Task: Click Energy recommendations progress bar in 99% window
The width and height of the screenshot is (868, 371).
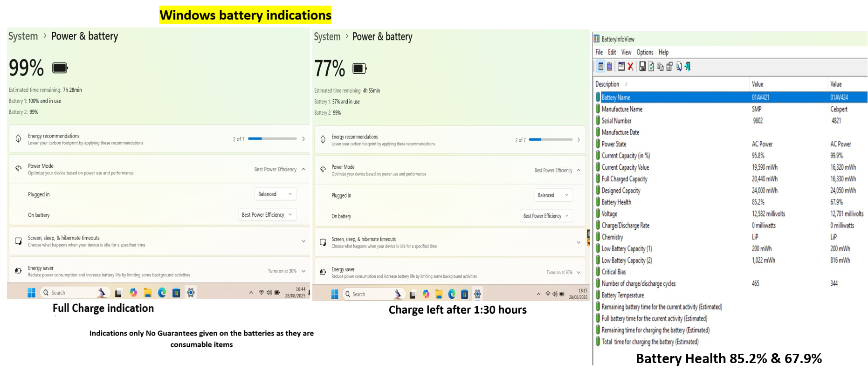Action: click(x=272, y=138)
